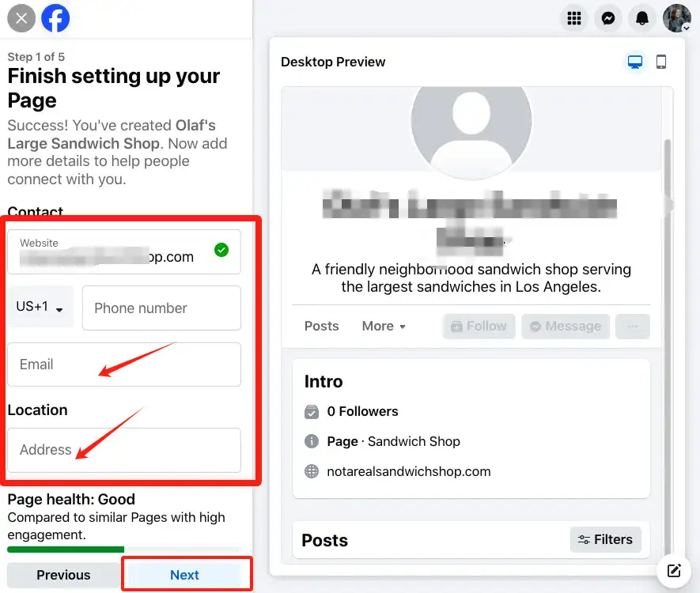Click the '0 Followers' text
700x593 pixels.
pyautogui.click(x=362, y=411)
